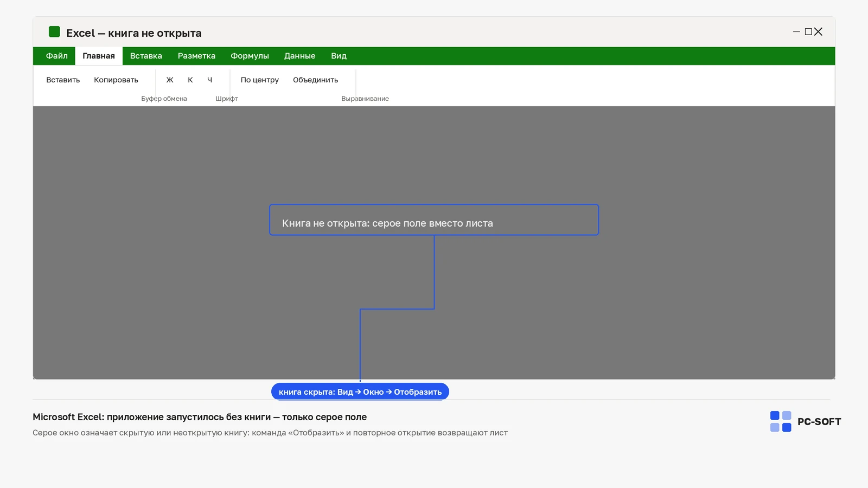Click the Выравнивание group label
The width and height of the screenshot is (868, 488).
[x=365, y=99]
